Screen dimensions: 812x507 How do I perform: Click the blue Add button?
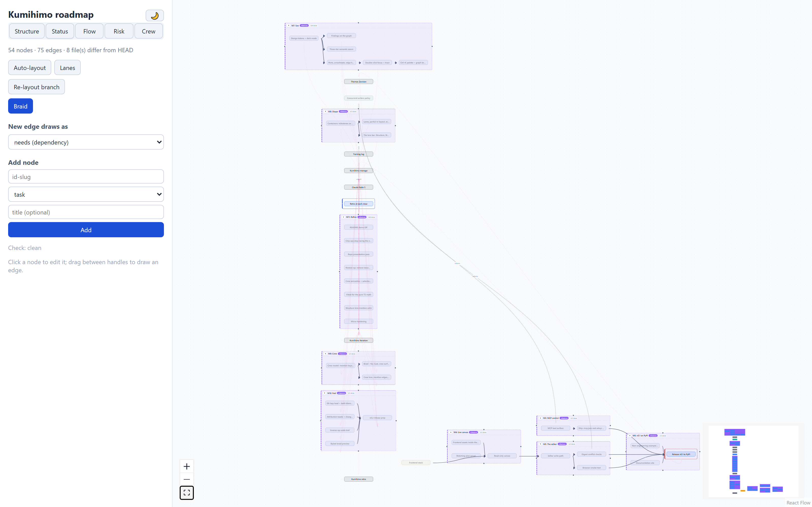(86, 230)
